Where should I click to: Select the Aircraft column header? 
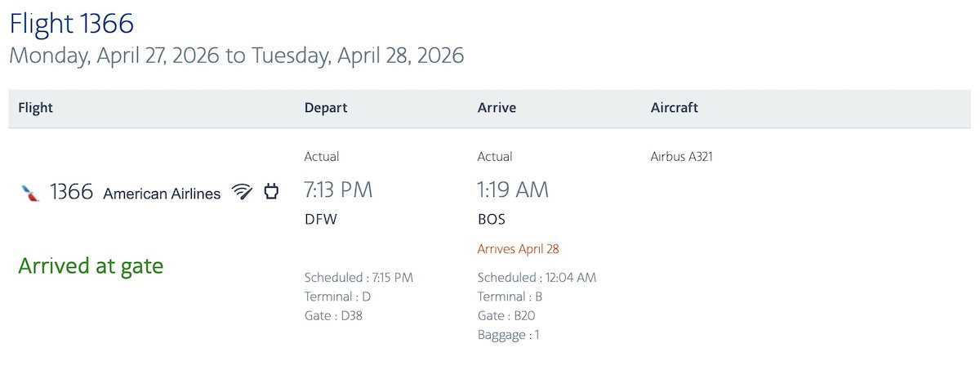(x=675, y=108)
